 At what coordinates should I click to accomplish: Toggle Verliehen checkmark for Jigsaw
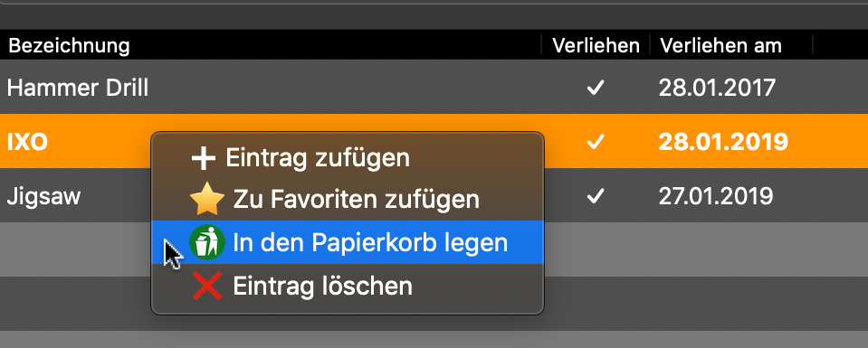595,196
